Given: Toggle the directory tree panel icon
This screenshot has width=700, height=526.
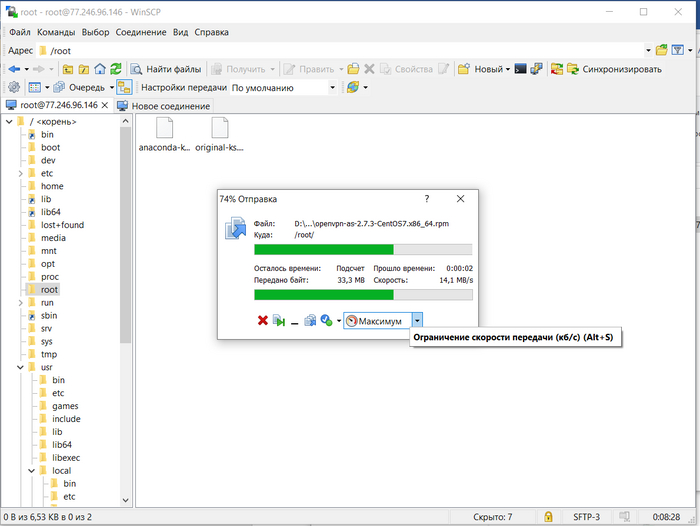Looking at the screenshot, I should [x=124, y=87].
